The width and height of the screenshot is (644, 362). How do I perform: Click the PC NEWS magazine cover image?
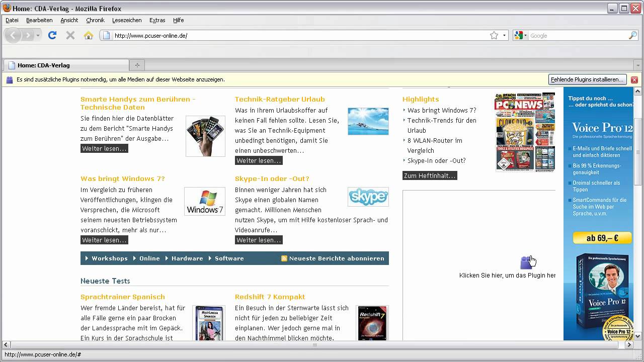[525, 132]
